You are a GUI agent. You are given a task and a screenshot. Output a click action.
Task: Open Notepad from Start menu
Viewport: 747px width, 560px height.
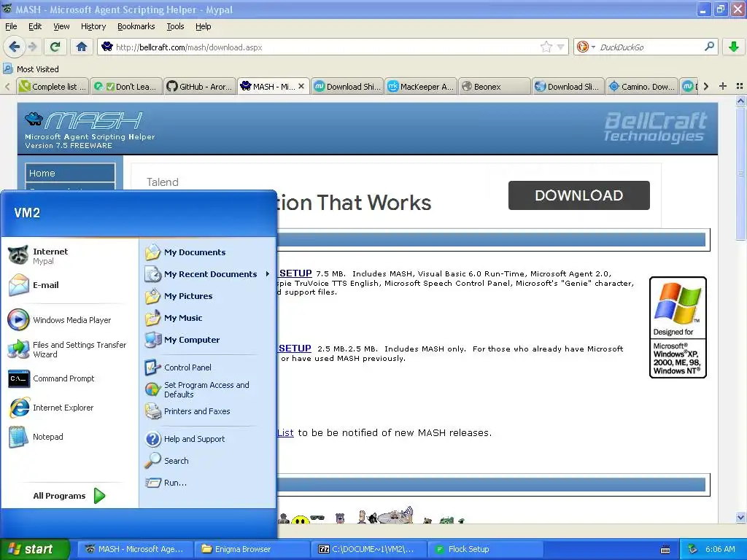click(x=70, y=437)
